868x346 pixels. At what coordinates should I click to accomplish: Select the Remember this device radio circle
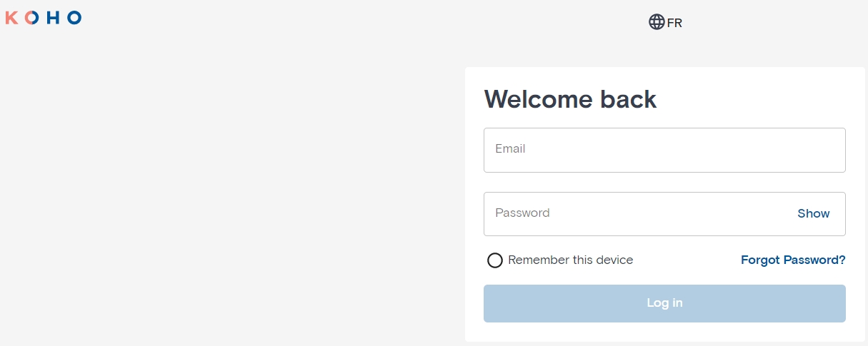click(495, 260)
